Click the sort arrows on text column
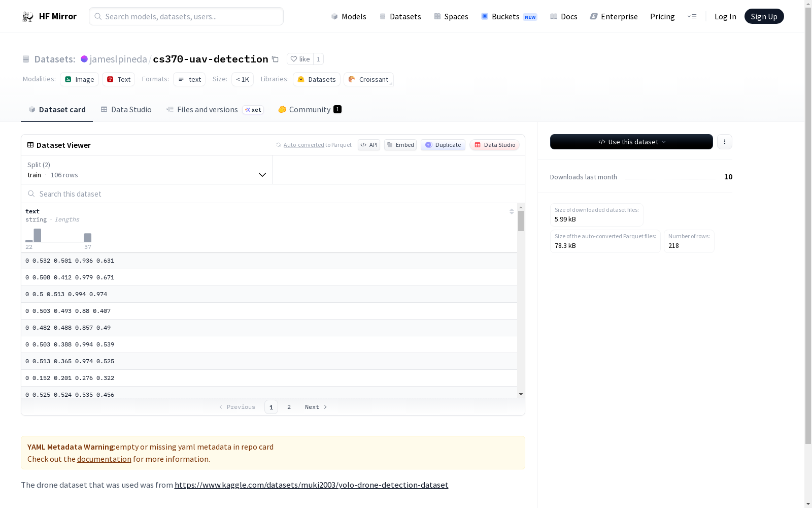 512,211
